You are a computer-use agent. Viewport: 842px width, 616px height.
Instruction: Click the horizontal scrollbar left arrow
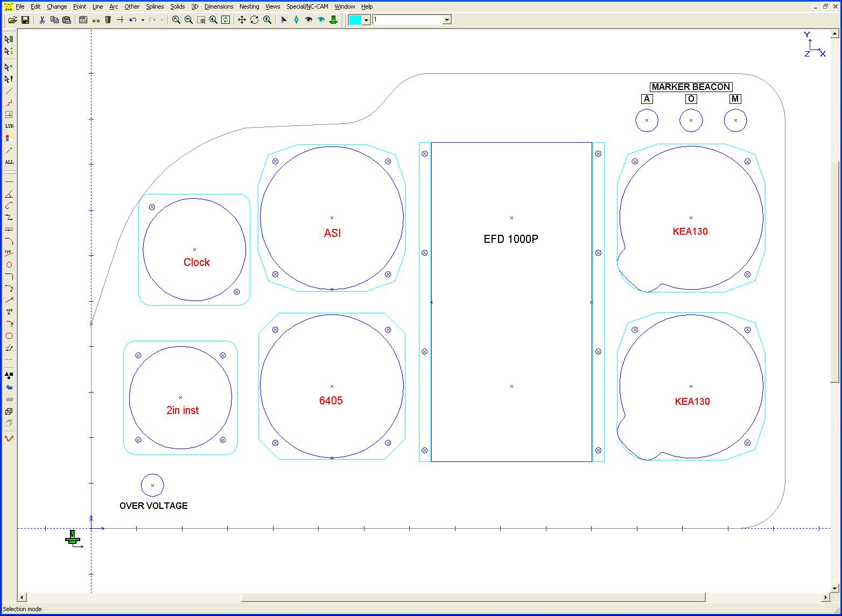point(22,597)
